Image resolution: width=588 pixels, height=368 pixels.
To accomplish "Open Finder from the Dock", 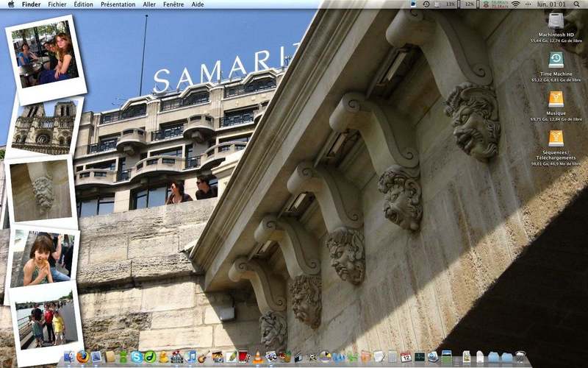I will coord(69,357).
